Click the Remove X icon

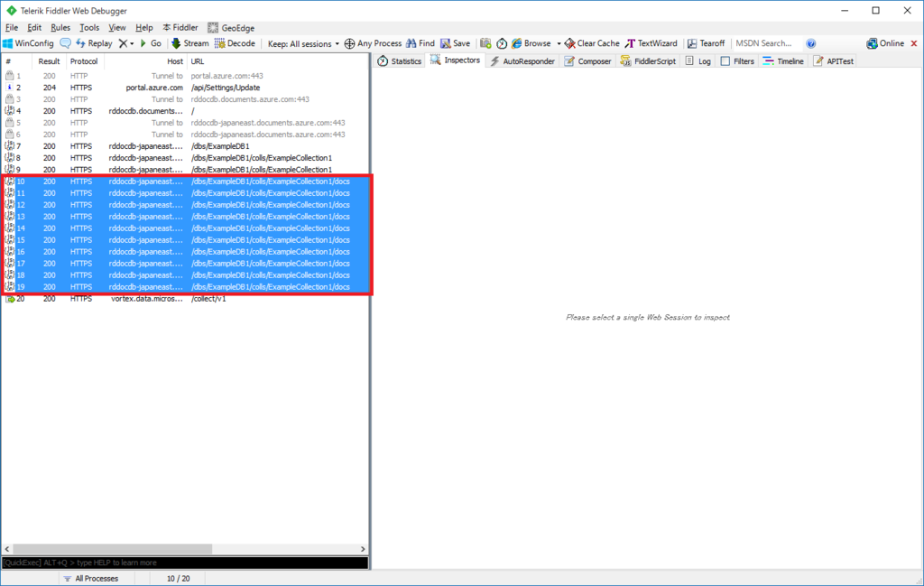tap(123, 43)
